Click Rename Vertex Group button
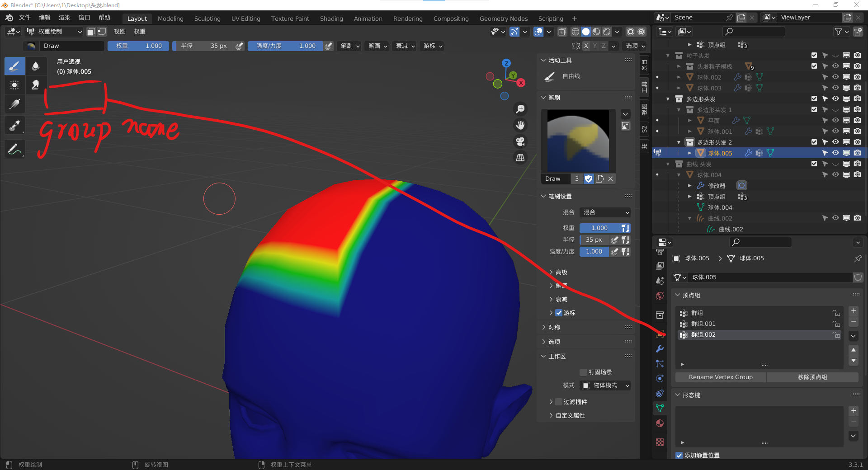 coord(721,377)
